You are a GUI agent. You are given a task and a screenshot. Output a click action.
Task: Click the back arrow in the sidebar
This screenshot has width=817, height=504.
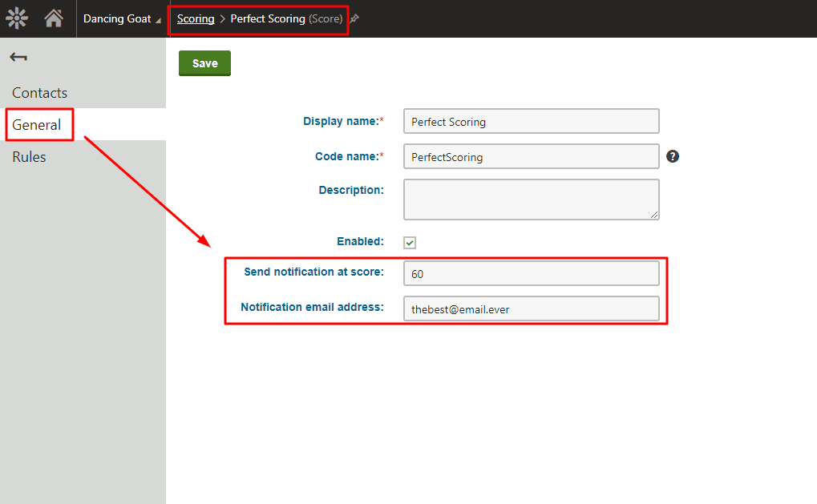[x=18, y=57]
